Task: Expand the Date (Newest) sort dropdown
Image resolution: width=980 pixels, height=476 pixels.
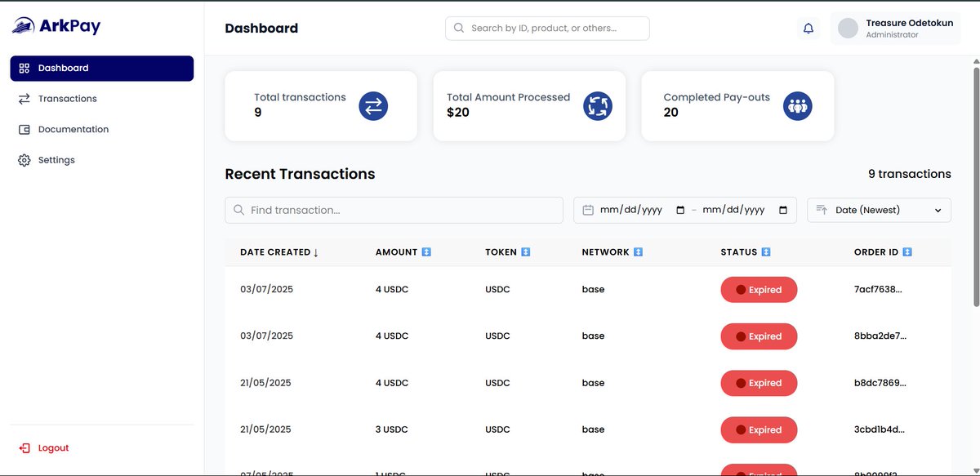Action: click(880, 210)
